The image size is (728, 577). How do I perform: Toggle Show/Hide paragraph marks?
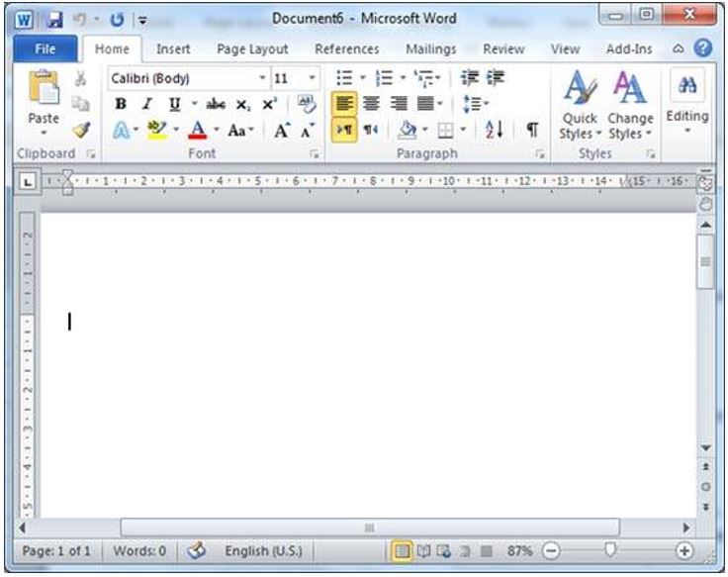[x=532, y=130]
